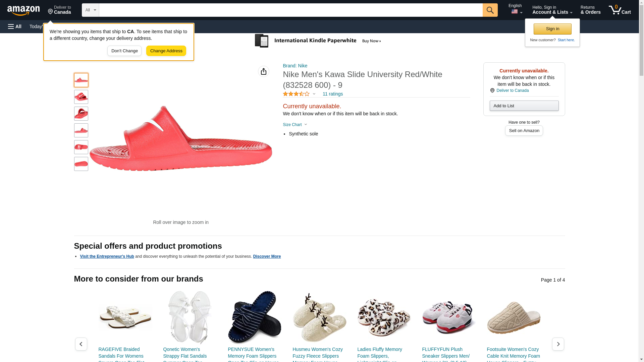This screenshot has width=644, height=362.
Task: Click previous arrow in product carousel
Action: click(x=81, y=344)
